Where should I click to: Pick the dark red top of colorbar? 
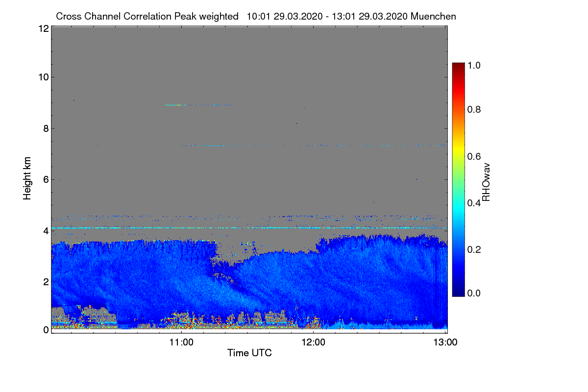coord(458,66)
